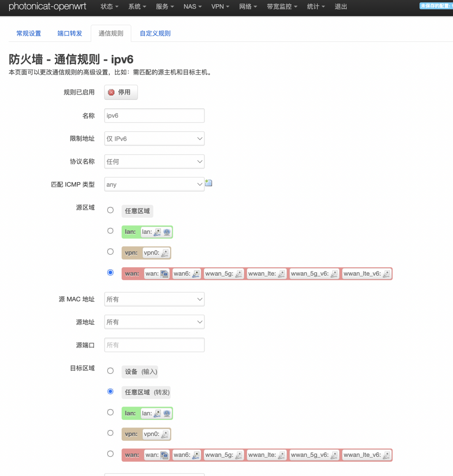The image size is (453, 476).
Task: Select the lan radio for destination zone
Action: click(110, 412)
